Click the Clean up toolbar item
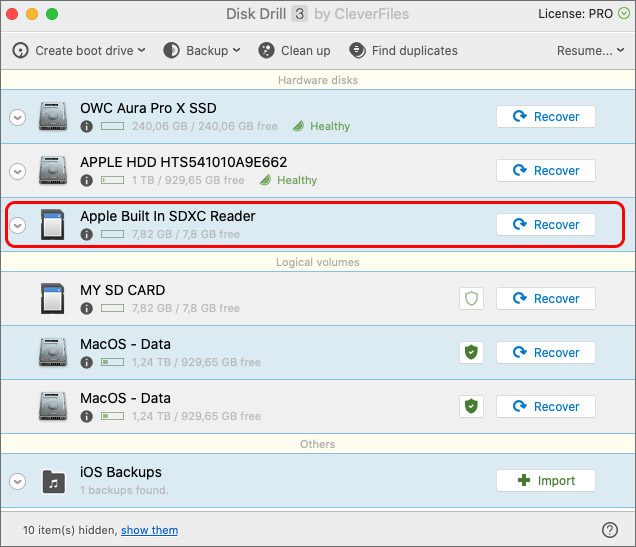This screenshot has height=547, width=636. 294,51
